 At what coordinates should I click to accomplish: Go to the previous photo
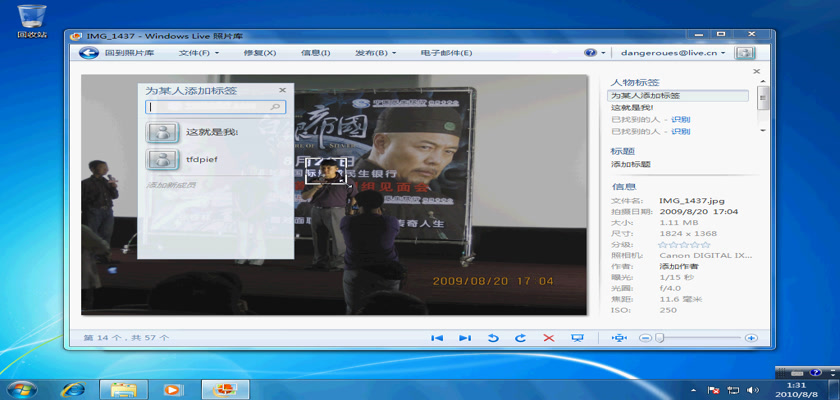(437, 338)
